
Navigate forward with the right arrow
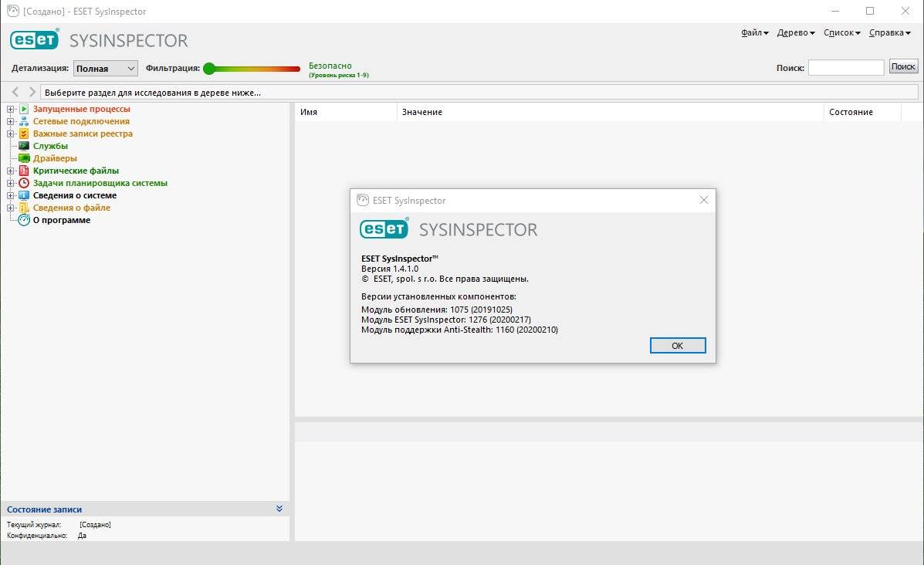(x=32, y=92)
